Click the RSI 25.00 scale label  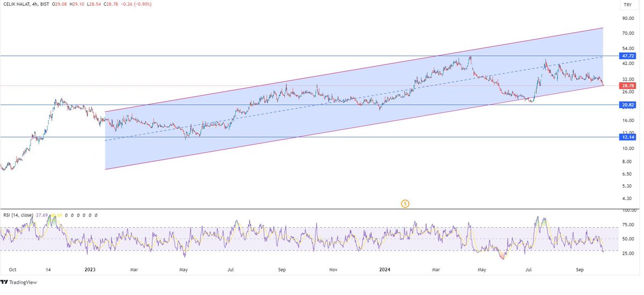click(627, 253)
